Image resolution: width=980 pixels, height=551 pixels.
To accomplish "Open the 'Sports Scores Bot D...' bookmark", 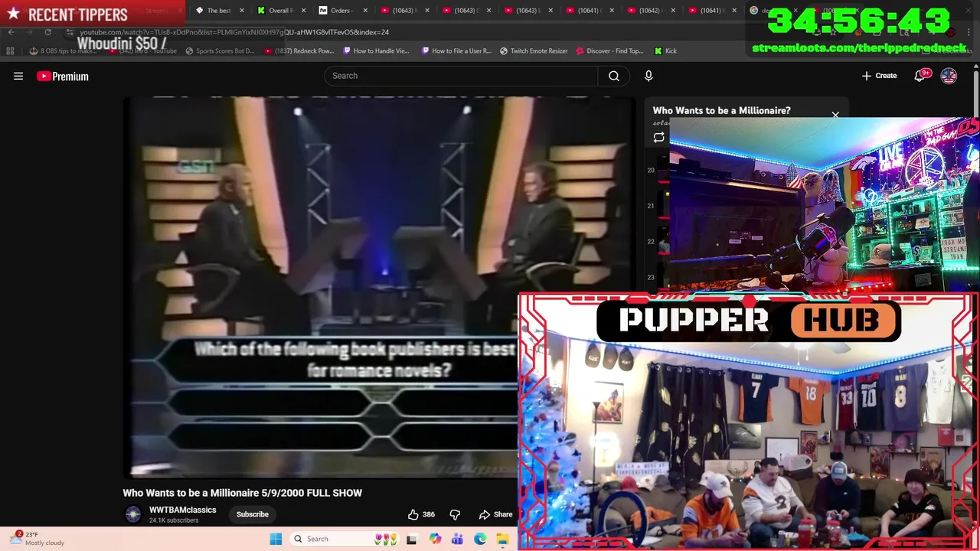I will 219,51.
